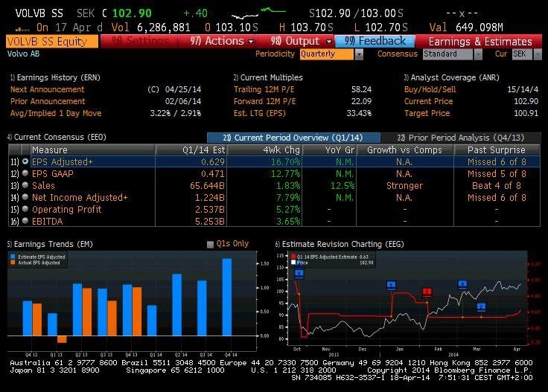This screenshot has width=548, height=392.
Task: Open the Periodicity Quarterly dropdown arrow
Action: point(359,54)
